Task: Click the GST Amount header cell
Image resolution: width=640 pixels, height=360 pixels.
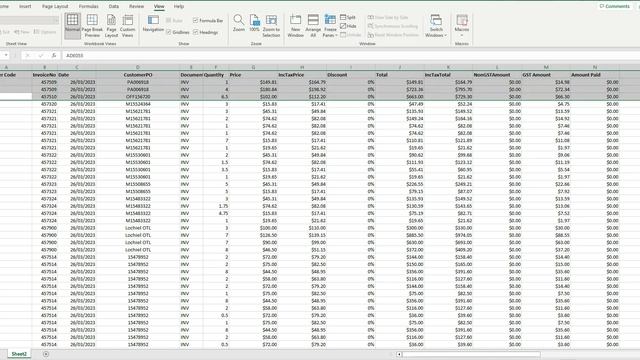Action: [546, 75]
